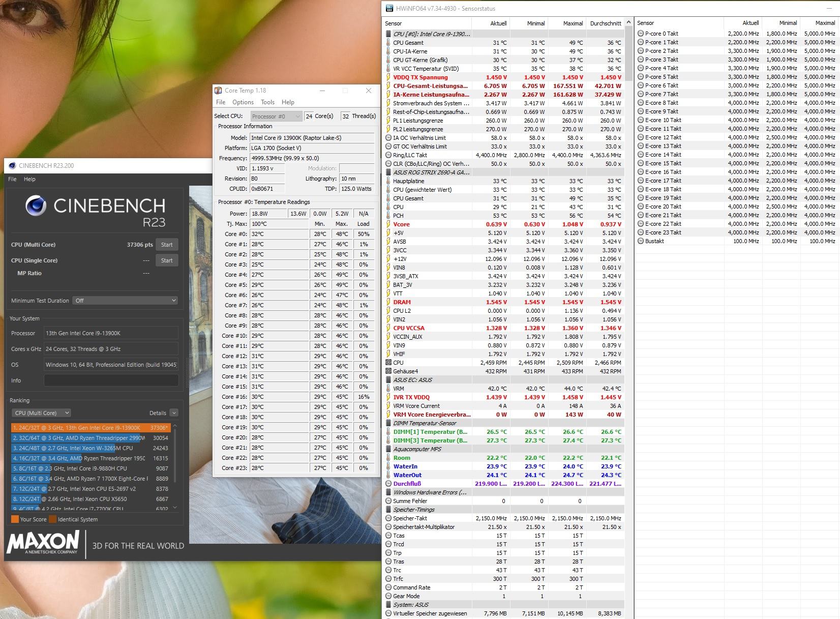This screenshot has width=840, height=619.
Task: Click the Virtueller Speicher zugewiesen icon
Action: tap(388, 613)
